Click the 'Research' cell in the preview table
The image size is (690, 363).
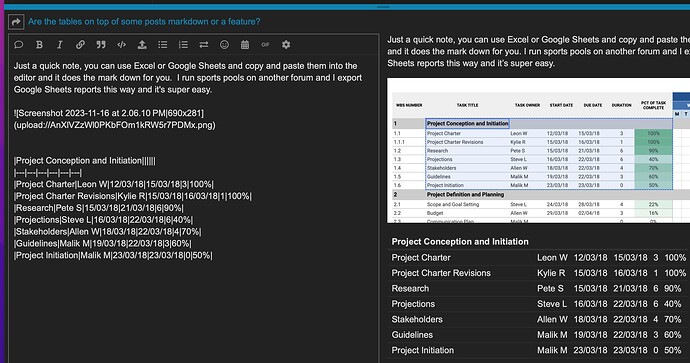coord(410,289)
